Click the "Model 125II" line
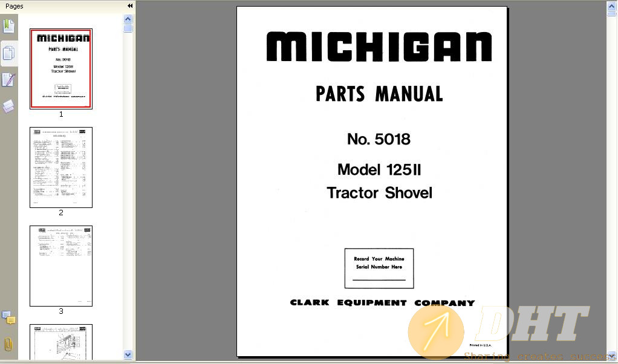Image resolution: width=618 pixels, height=364 pixels. pos(379,170)
